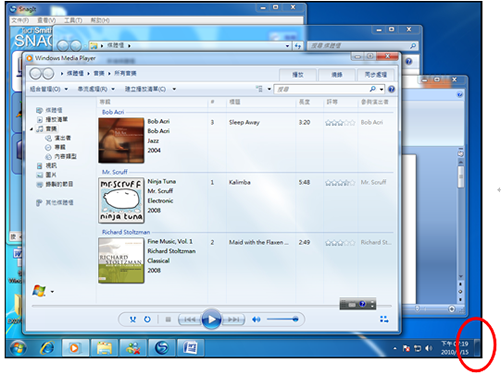Select Artist under Music in navigation pane
This screenshot has width=501, height=375.
tap(58, 138)
